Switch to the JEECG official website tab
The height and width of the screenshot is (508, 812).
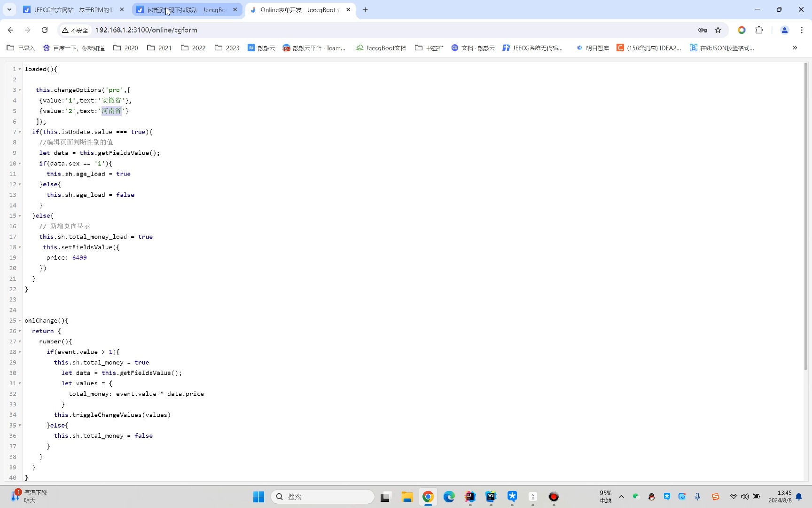pyautogui.click(x=73, y=9)
